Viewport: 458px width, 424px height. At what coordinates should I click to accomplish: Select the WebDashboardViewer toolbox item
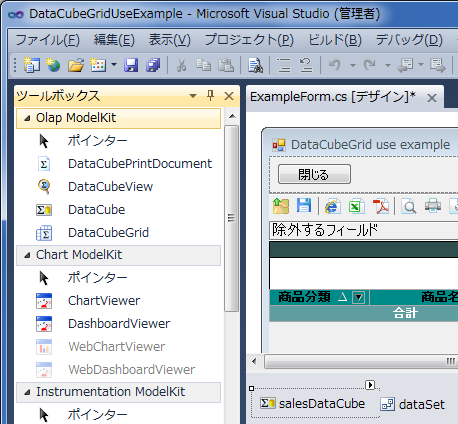(x=118, y=370)
